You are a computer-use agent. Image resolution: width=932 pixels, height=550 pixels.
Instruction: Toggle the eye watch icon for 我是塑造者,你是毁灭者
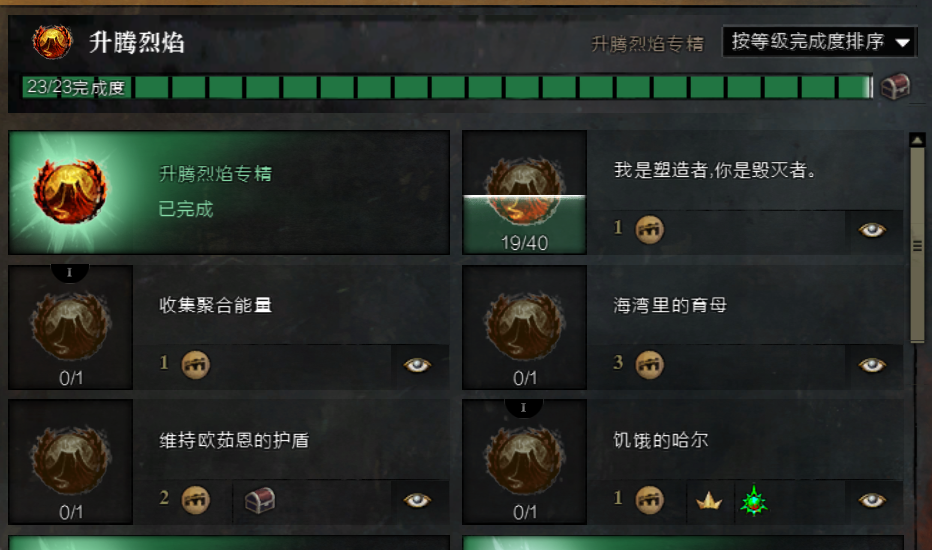click(x=872, y=230)
